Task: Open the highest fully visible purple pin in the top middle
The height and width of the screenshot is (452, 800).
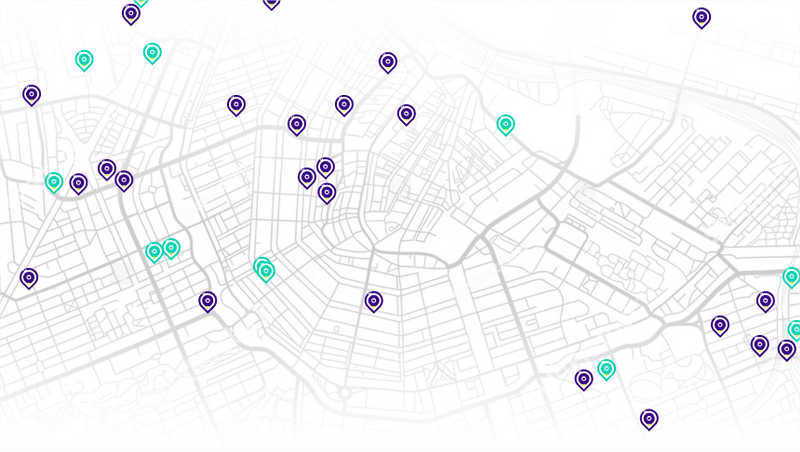Action: (x=388, y=63)
